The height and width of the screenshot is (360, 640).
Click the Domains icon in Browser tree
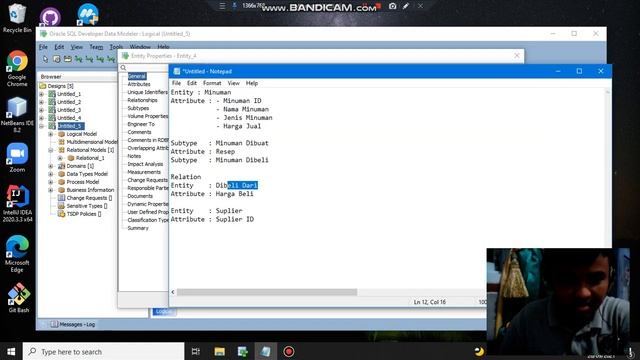click(x=62, y=166)
